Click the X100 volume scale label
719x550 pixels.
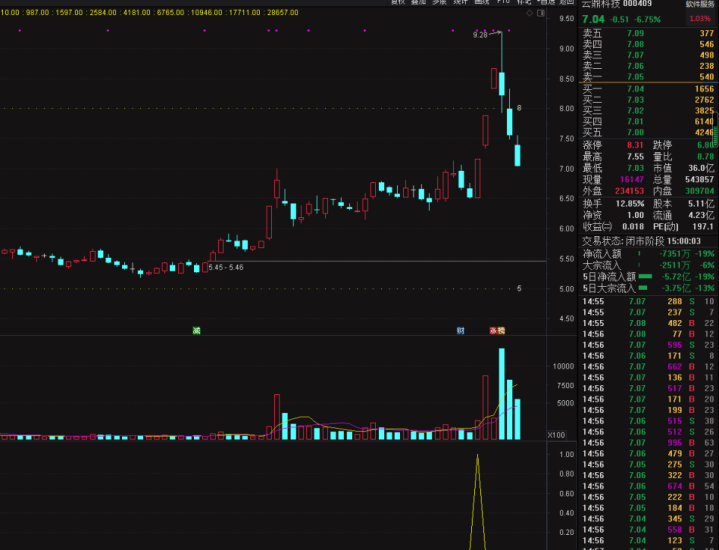(557, 435)
